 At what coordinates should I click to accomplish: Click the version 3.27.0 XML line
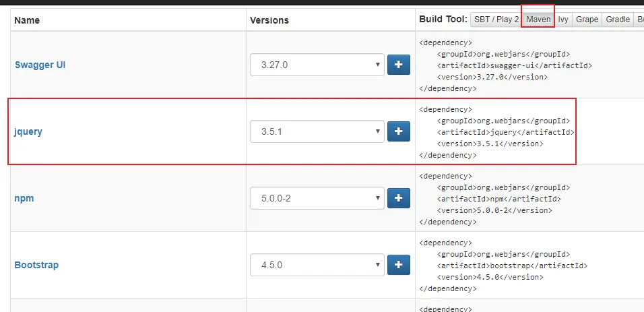492,77
